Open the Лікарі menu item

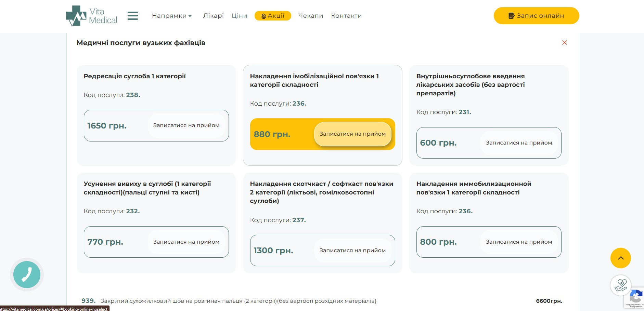pos(213,16)
